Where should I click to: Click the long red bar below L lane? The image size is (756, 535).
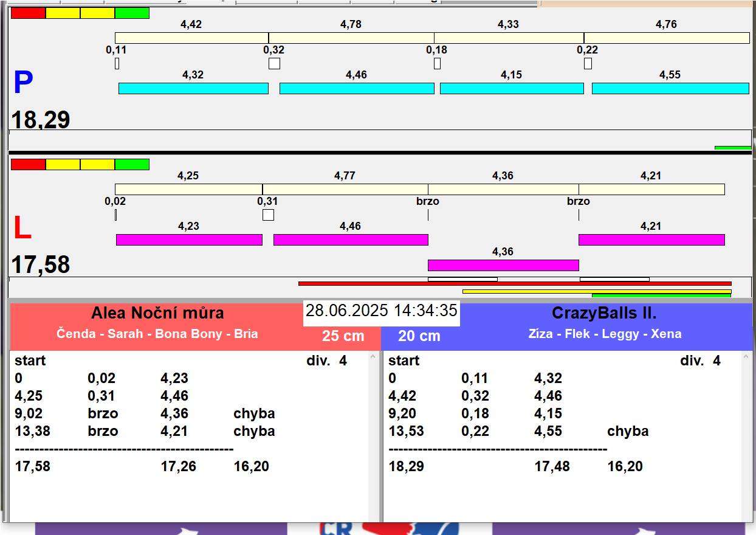(x=515, y=283)
